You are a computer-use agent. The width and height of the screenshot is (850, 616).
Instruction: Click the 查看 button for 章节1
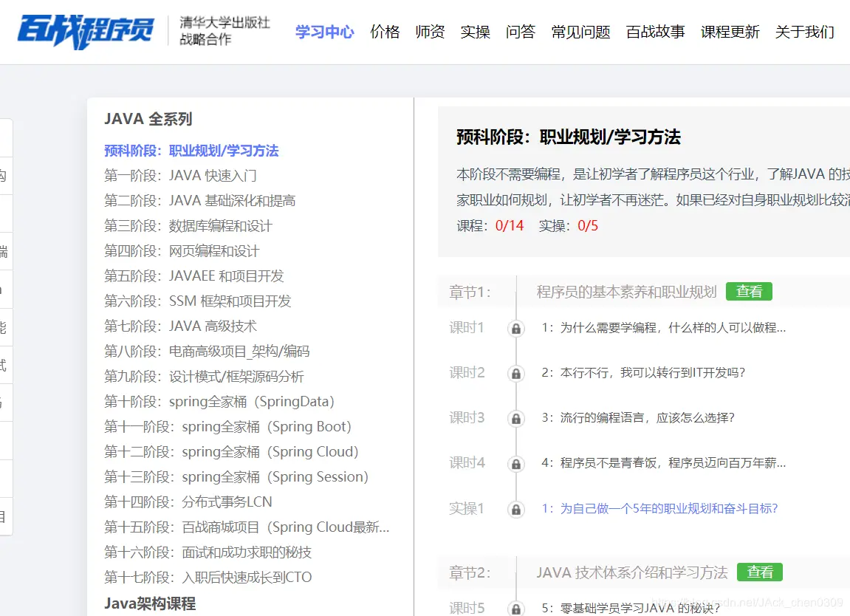(x=749, y=291)
